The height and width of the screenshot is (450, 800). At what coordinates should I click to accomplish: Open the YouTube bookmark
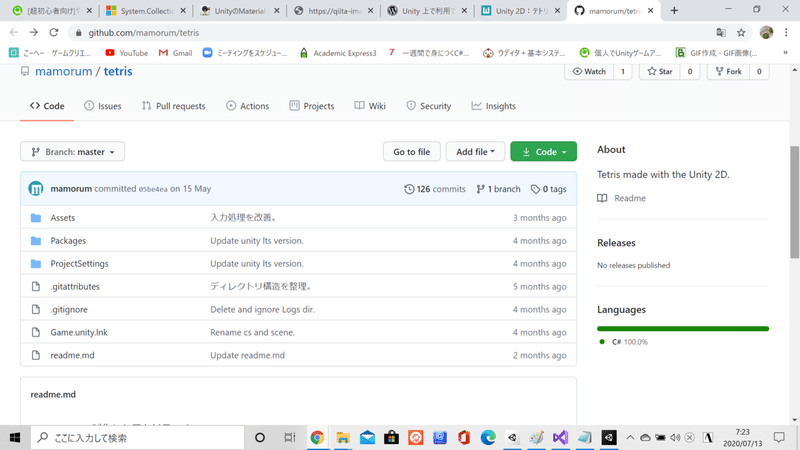(127, 53)
